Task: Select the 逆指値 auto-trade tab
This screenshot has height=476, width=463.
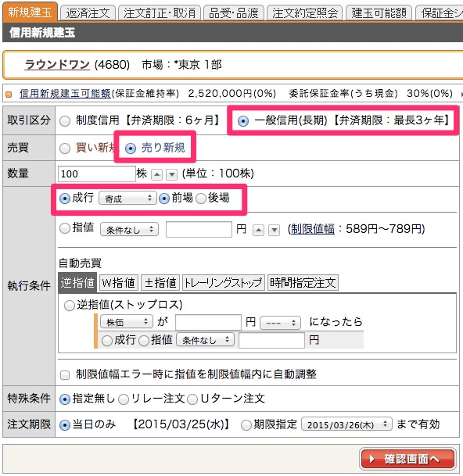Action: (77, 283)
